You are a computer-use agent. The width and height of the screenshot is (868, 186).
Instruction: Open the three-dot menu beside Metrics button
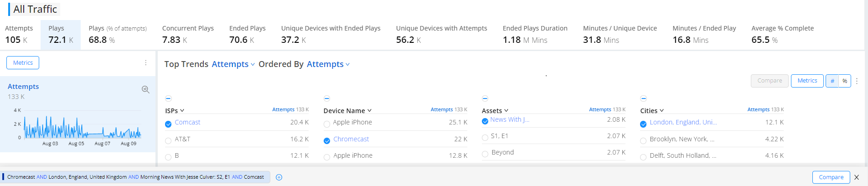[146, 63]
